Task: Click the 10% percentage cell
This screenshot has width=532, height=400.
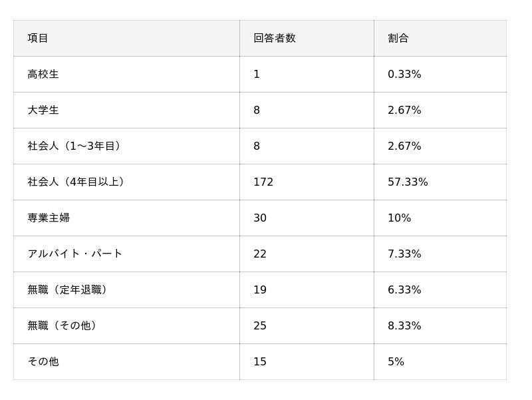Action: pyautogui.click(x=399, y=218)
